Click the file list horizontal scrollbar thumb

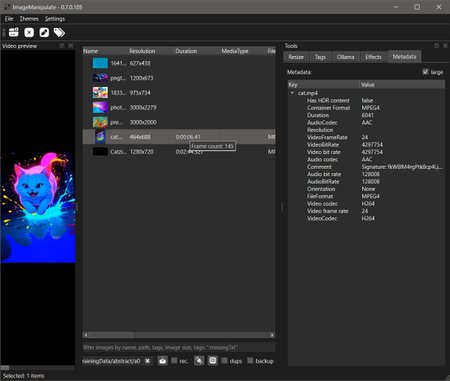tap(111, 335)
